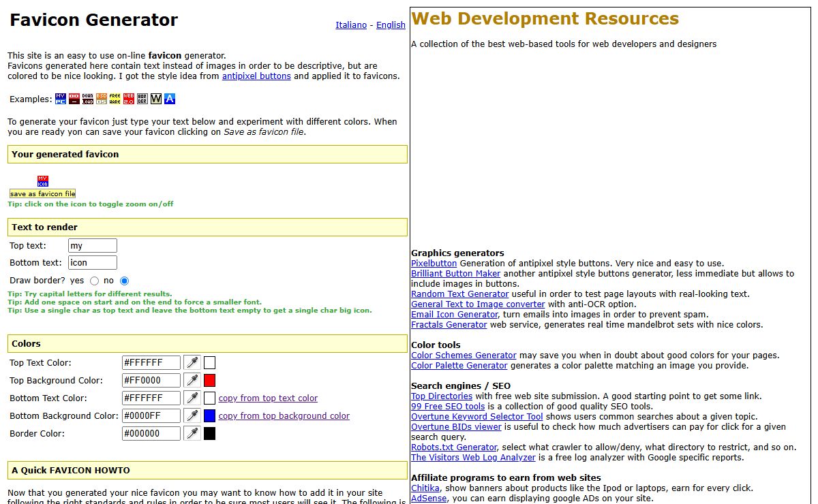Switch language to English
818x504 pixels.
[x=391, y=25]
